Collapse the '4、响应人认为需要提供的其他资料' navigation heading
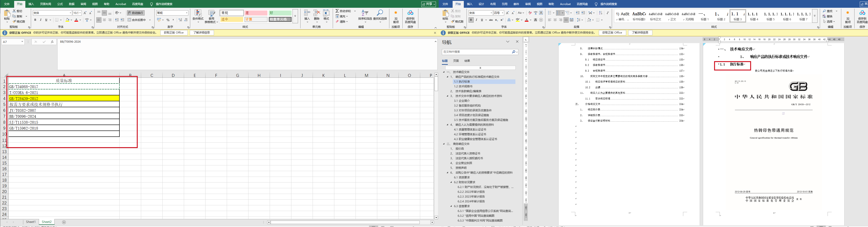868x227 pixels. (448, 125)
